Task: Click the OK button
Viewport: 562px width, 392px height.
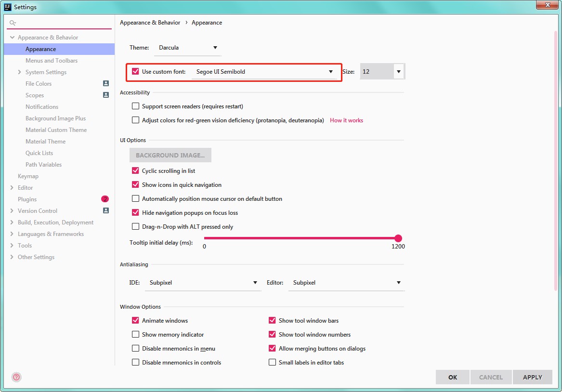Action: 452,377
